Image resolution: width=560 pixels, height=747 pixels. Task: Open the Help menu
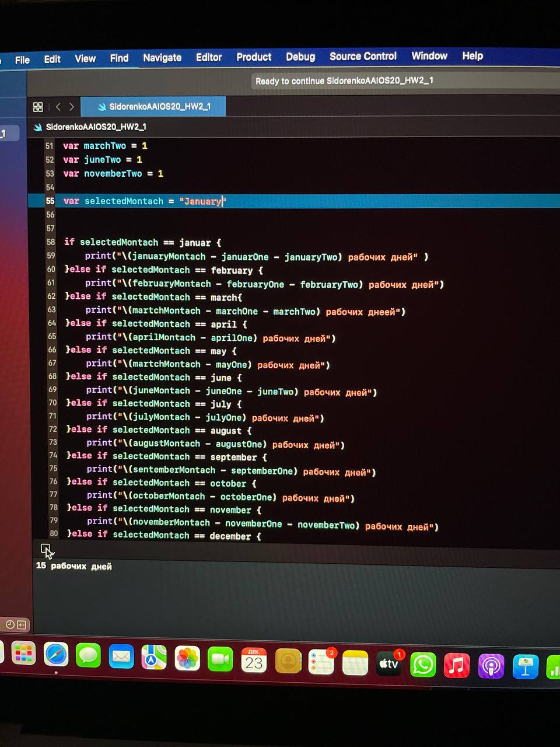click(x=473, y=55)
